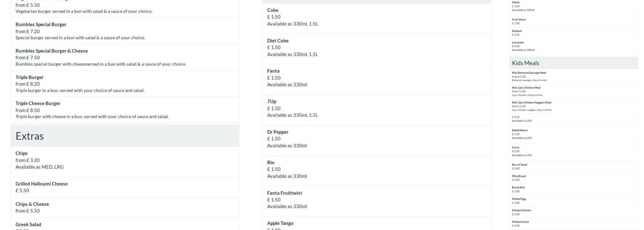This screenshot has width=644, height=230.
Task: Select the Redbull drink item
Action: [517, 31]
